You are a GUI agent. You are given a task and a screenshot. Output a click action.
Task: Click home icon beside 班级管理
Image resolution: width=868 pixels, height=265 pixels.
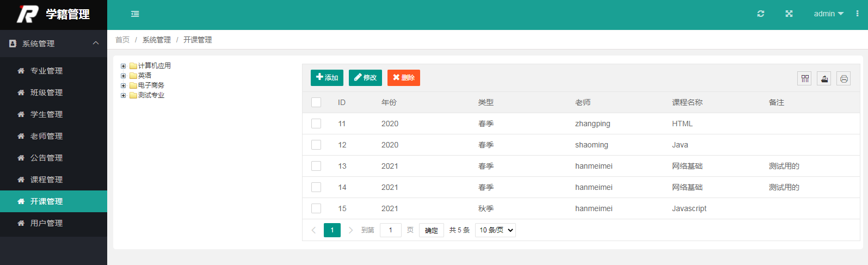tap(21, 93)
